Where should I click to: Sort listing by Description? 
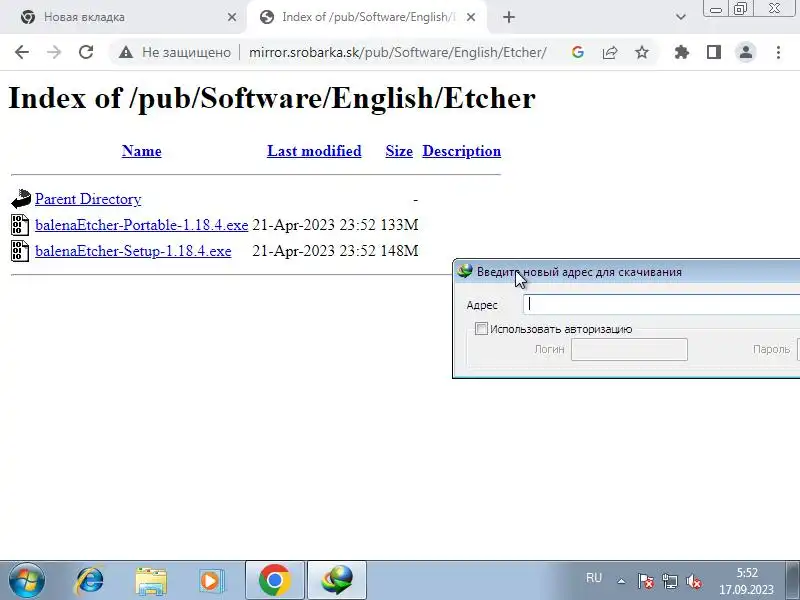[462, 151]
